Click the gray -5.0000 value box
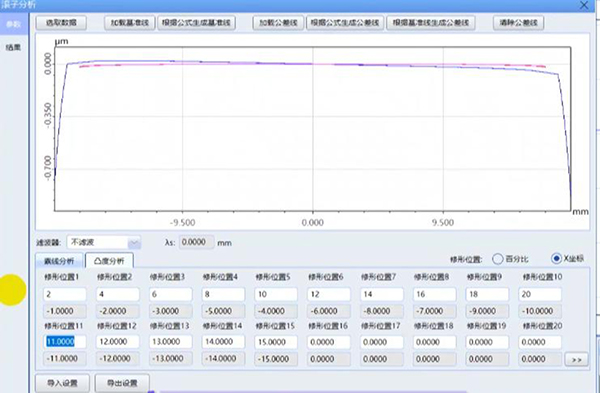Screen dimensions: 600x393 pyautogui.click(x=223, y=311)
